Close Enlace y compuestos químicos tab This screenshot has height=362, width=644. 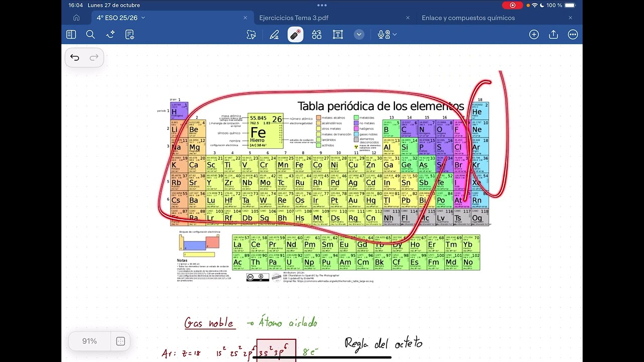click(570, 18)
